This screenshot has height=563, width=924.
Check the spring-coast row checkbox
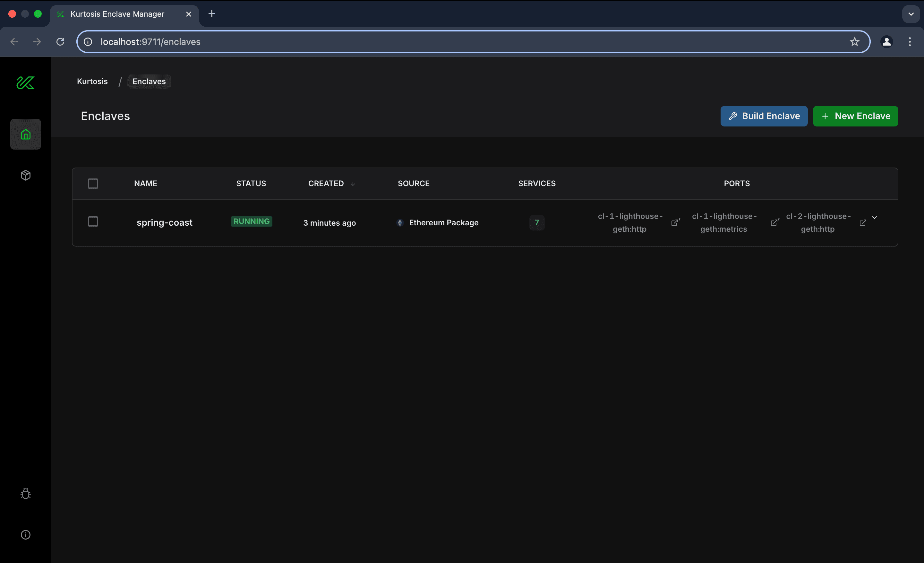coord(93,222)
